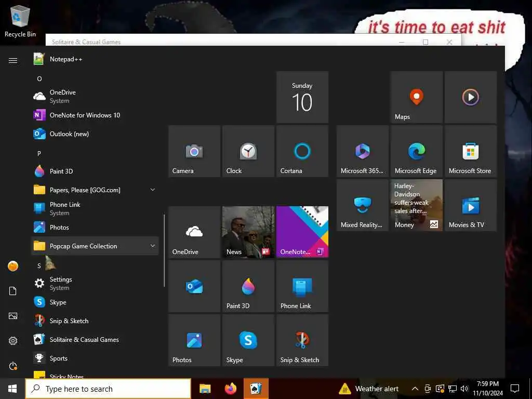Launch Cortana from its tile
The height and width of the screenshot is (399, 532).
click(302, 151)
